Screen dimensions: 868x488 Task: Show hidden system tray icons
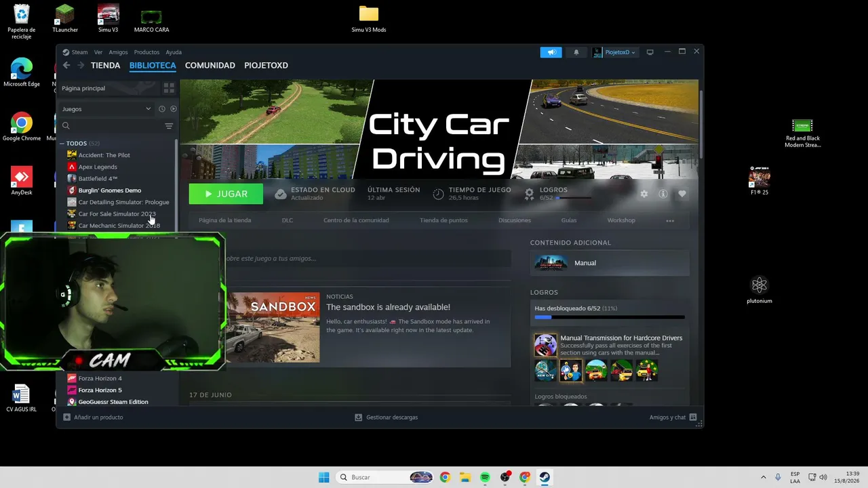tap(764, 477)
